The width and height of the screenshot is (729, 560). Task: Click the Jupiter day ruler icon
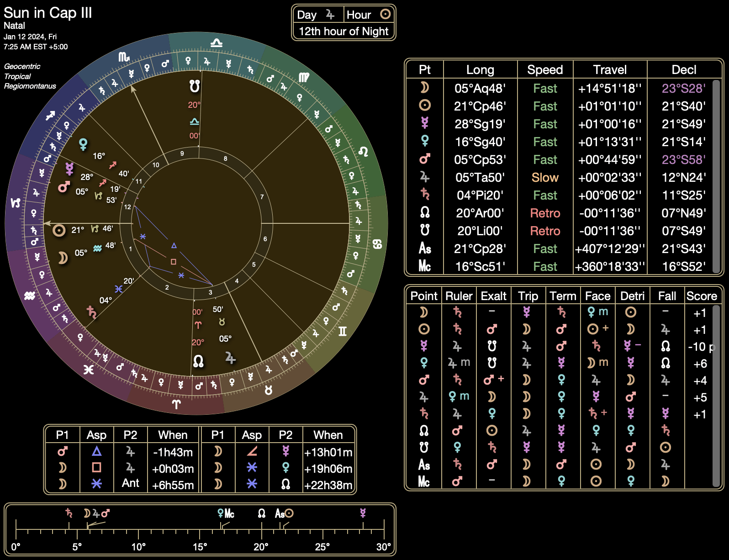click(x=330, y=15)
